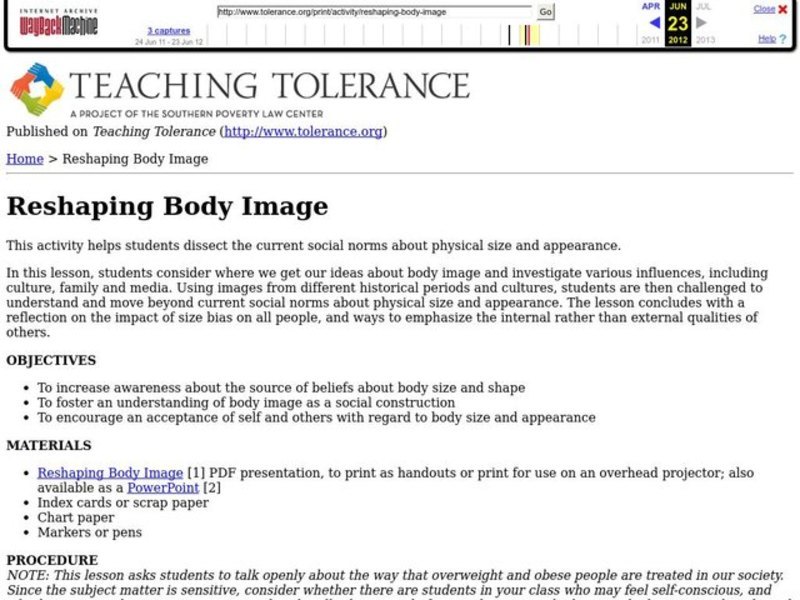Go to next capture using the gray arrow
This screenshot has height=600, width=800.
700,20
